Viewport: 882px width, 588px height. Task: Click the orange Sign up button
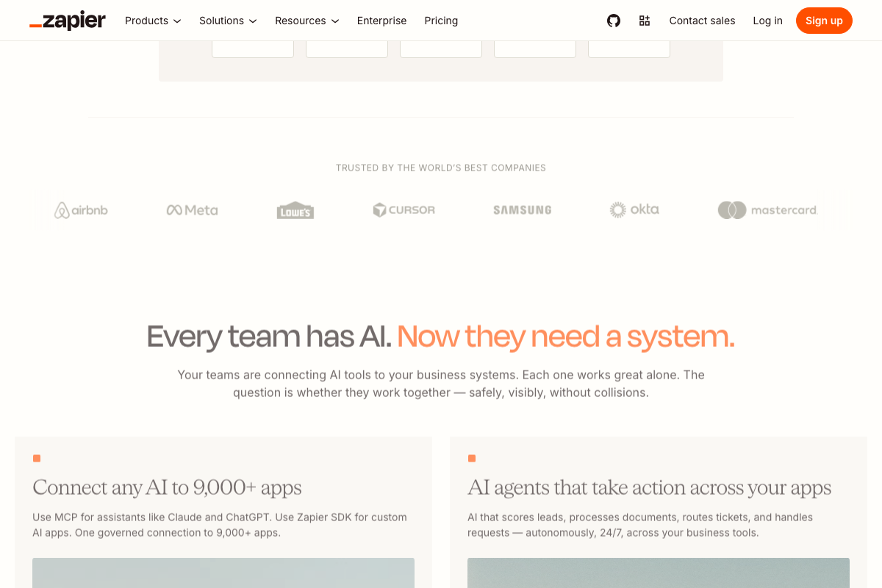point(824,21)
